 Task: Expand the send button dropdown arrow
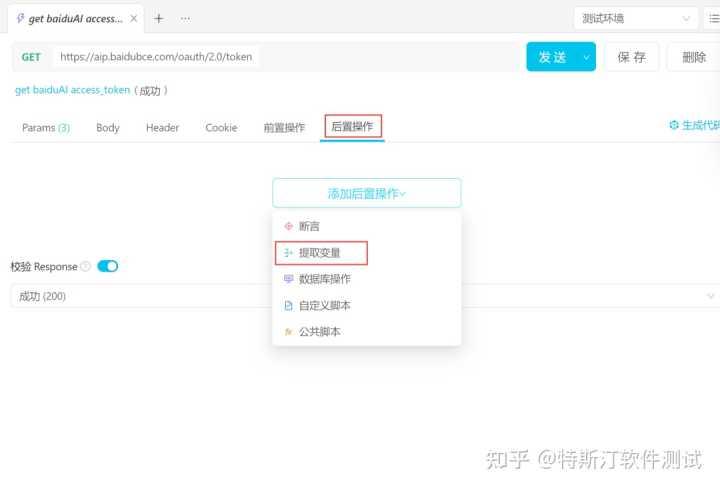[x=586, y=57]
